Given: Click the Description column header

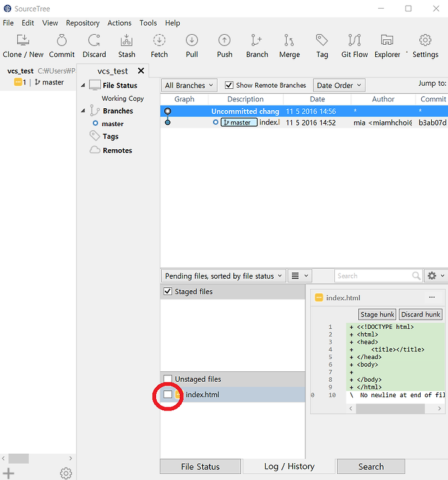Looking at the screenshot, I should (245, 99).
